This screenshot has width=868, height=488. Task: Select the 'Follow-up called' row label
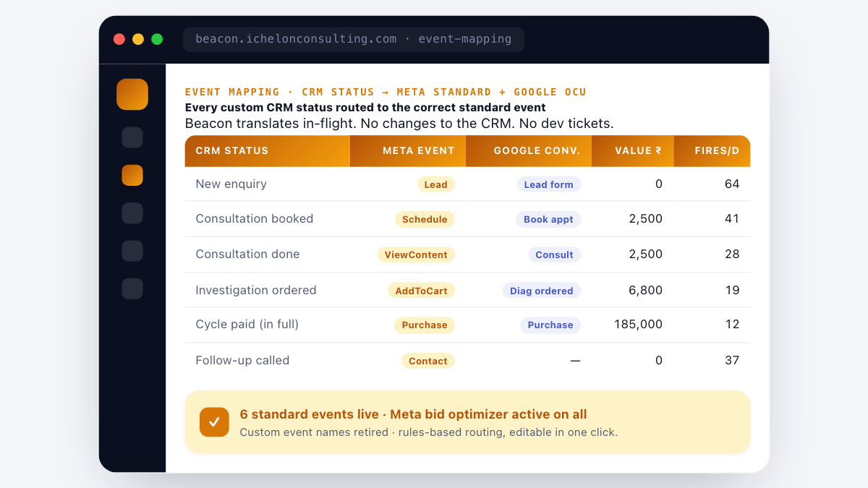coord(242,361)
